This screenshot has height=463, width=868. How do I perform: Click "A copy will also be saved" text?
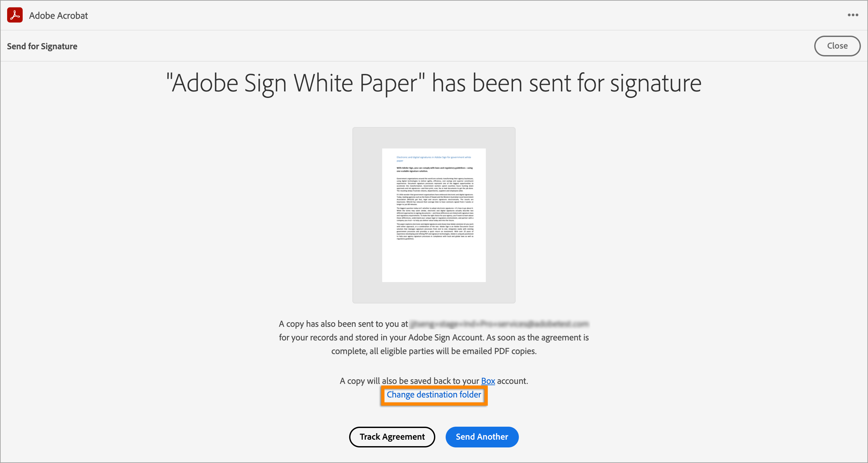[409, 381]
